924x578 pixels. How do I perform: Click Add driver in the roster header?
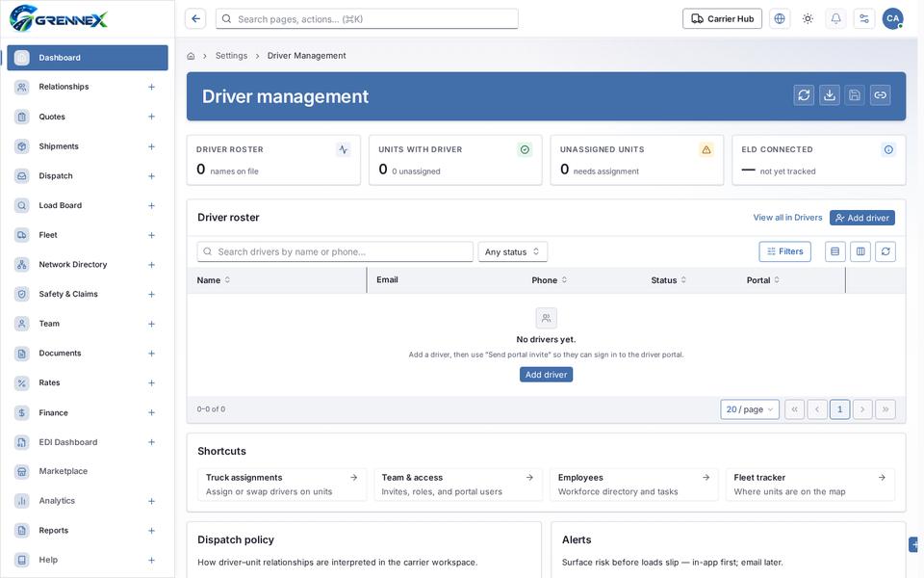(x=862, y=218)
